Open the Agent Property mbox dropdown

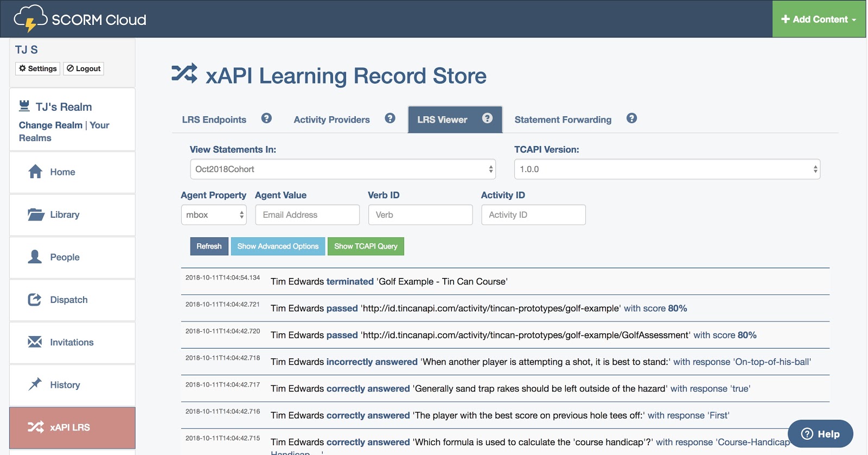[214, 215]
